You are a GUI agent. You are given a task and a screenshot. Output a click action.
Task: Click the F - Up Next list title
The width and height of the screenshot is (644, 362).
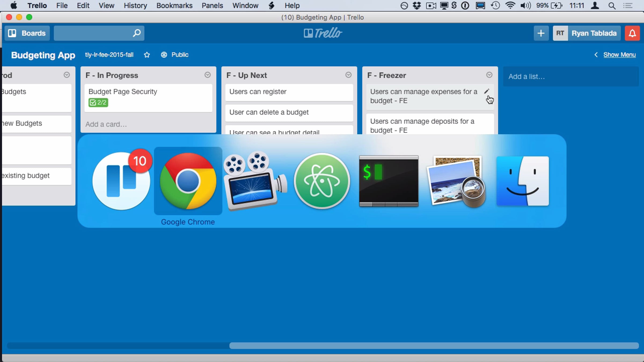pyautogui.click(x=247, y=75)
